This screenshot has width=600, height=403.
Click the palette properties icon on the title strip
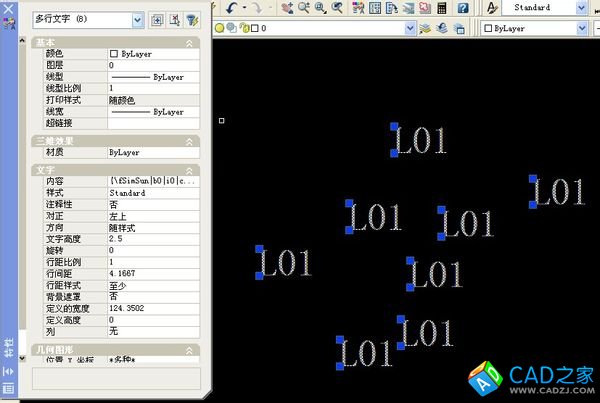[8, 387]
